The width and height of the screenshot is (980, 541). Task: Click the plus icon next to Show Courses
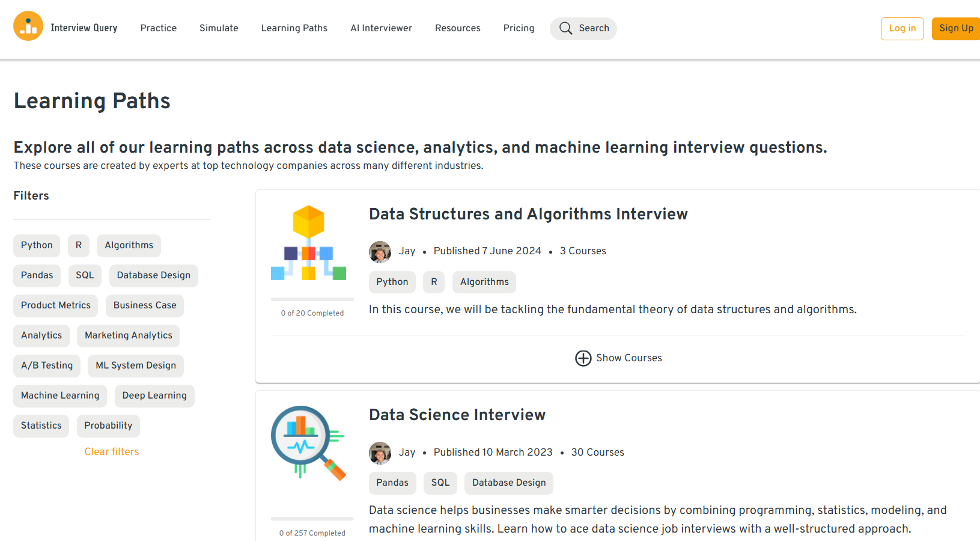(x=582, y=358)
